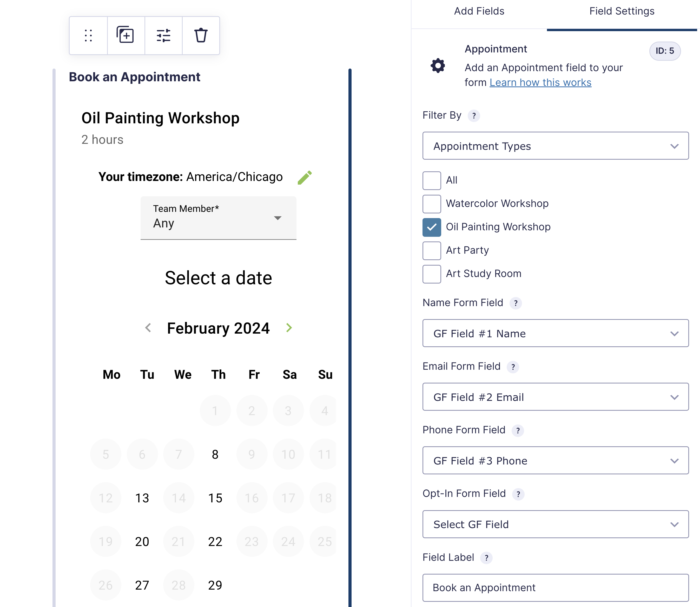
Task: Duplicate the appointment field
Action: 126,35
